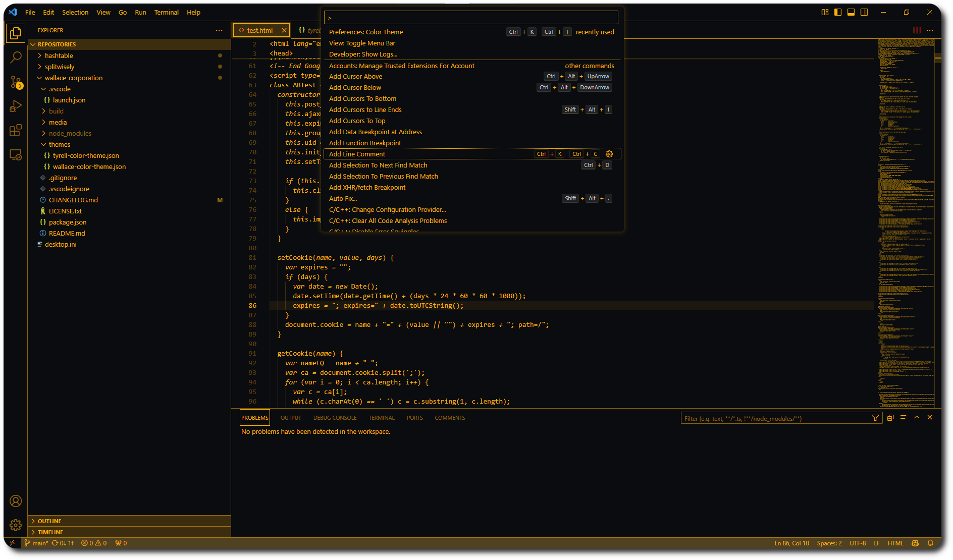This screenshot has width=953, height=560.
Task: Toggle the bottom panel visibility
Action: click(x=851, y=12)
